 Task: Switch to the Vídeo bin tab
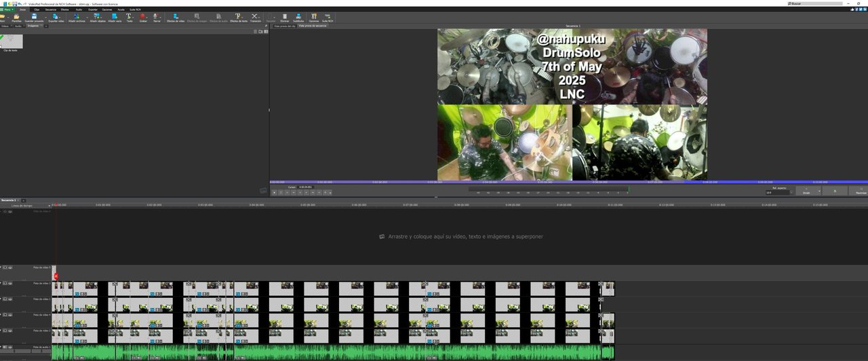5,26
